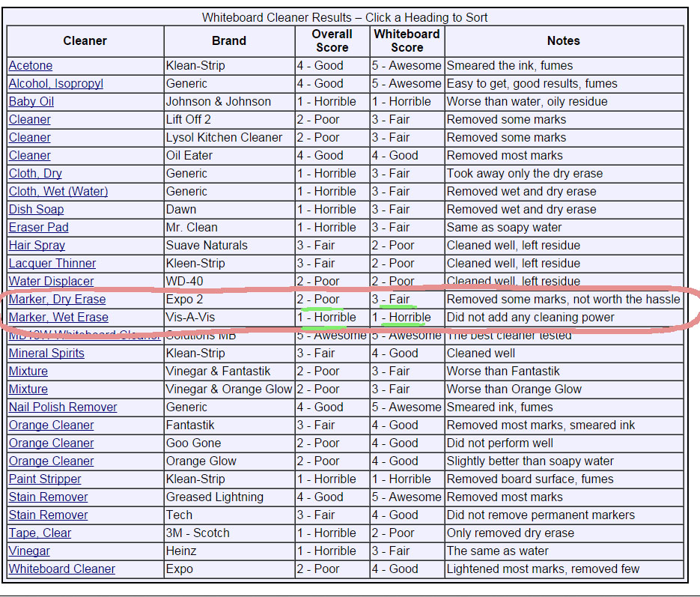The width and height of the screenshot is (700, 597).
Task: Open the Water Displacer link
Action: [x=52, y=282]
